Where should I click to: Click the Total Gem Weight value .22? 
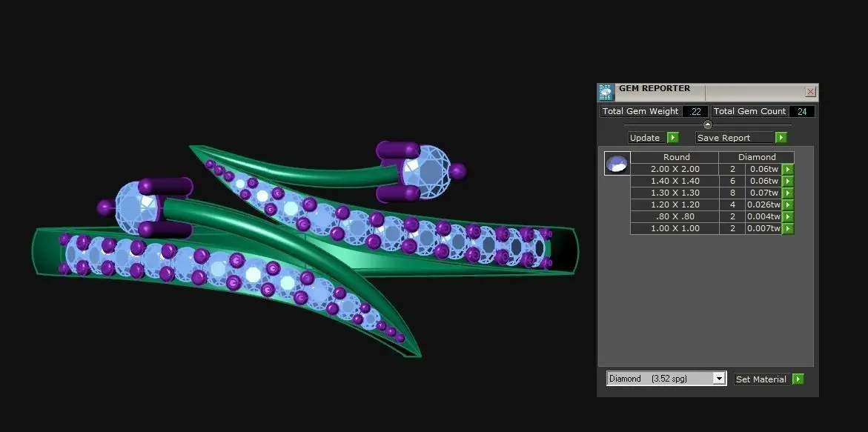pyautogui.click(x=695, y=111)
